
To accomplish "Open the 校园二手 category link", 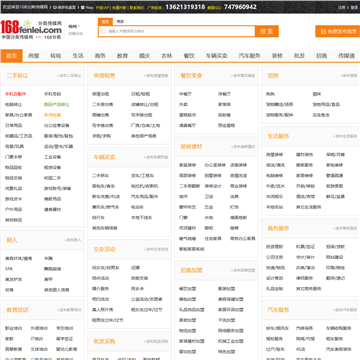I will click(53, 178).
